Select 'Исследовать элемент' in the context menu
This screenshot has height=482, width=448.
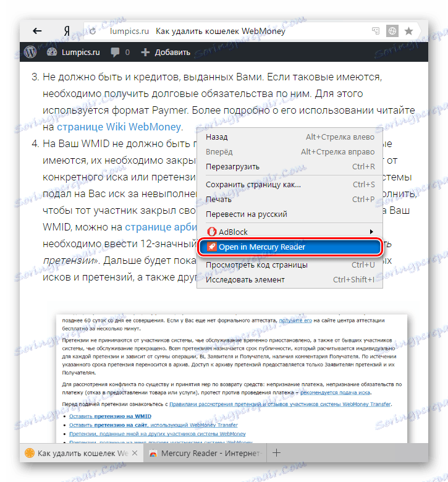pos(290,280)
